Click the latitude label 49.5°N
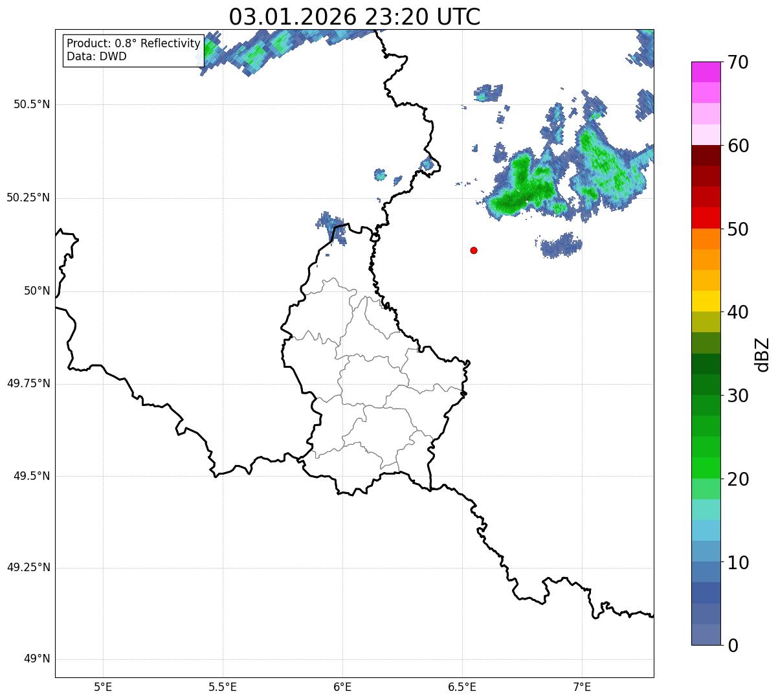 [x=32, y=476]
